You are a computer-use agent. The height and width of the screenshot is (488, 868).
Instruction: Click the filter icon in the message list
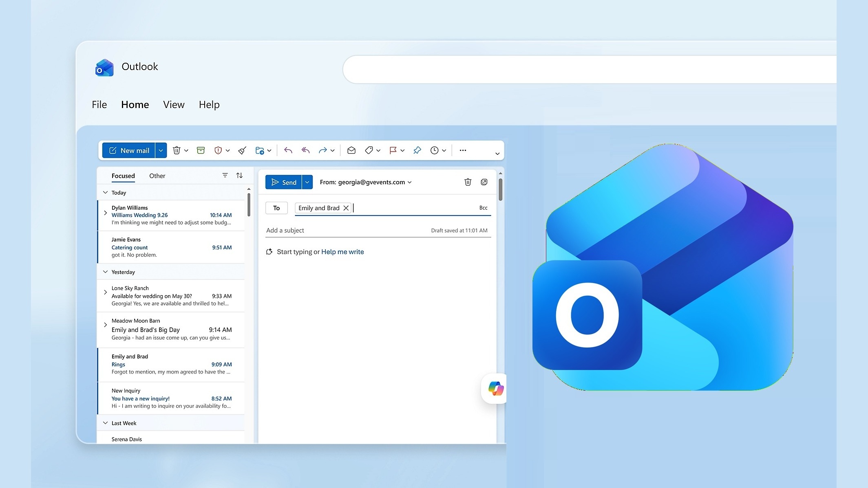225,175
